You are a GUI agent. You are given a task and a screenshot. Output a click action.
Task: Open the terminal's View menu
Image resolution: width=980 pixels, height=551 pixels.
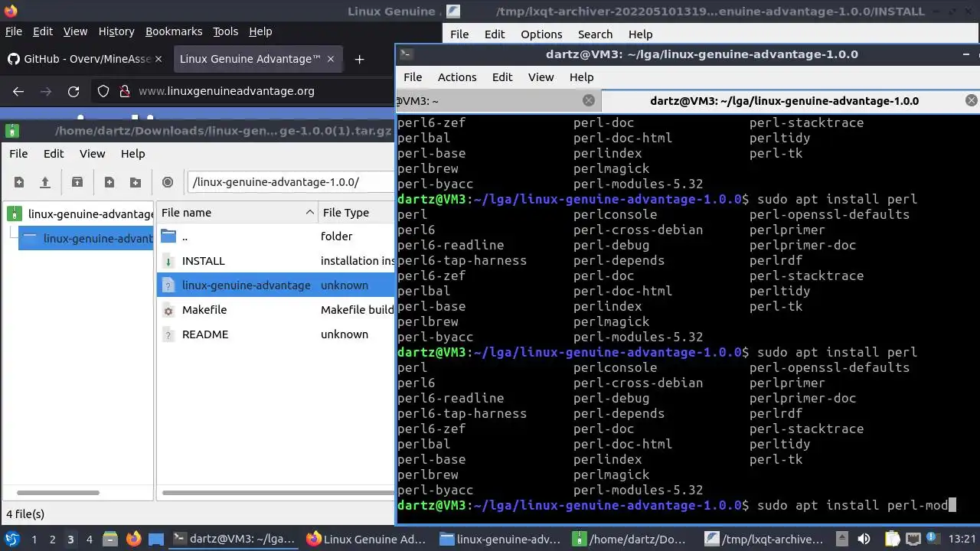point(541,77)
